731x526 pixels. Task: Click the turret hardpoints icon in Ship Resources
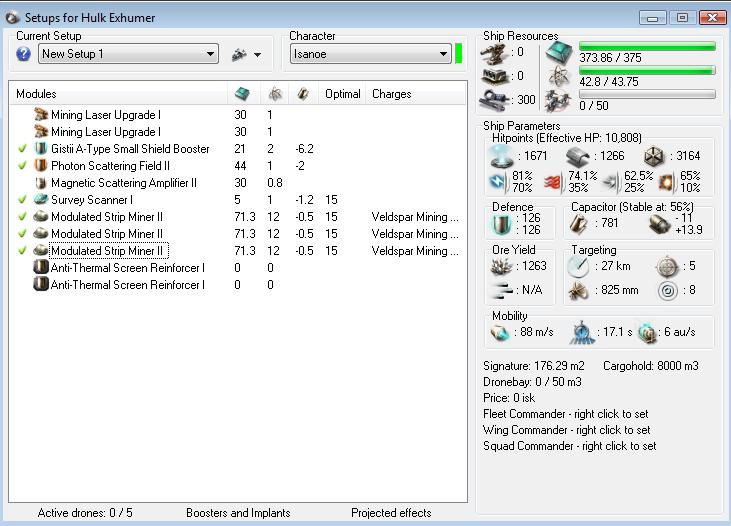pyautogui.click(x=494, y=53)
